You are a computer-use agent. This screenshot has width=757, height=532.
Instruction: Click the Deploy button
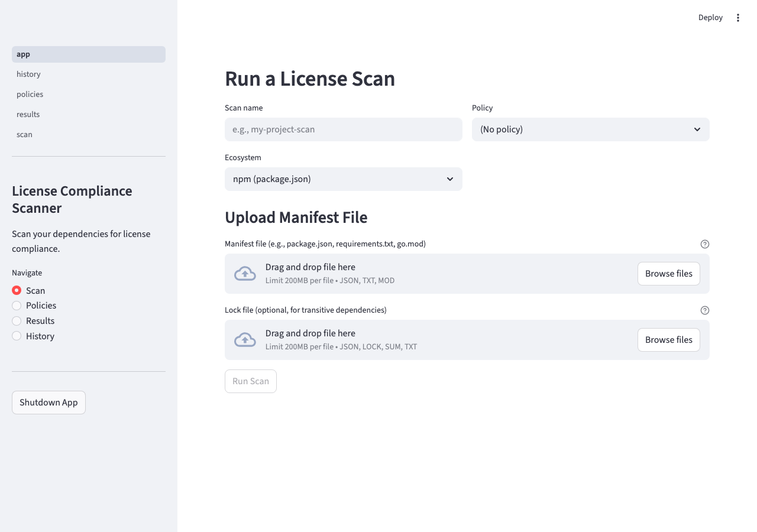(x=710, y=17)
